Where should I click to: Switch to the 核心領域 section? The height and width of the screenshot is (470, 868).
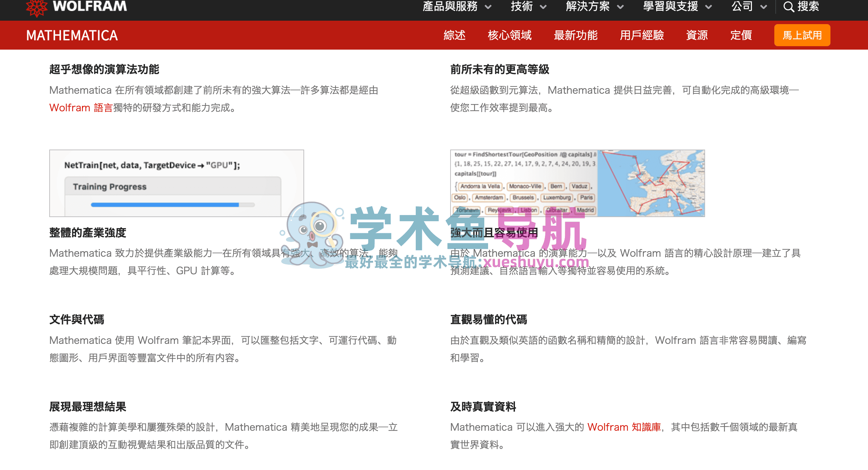click(509, 35)
